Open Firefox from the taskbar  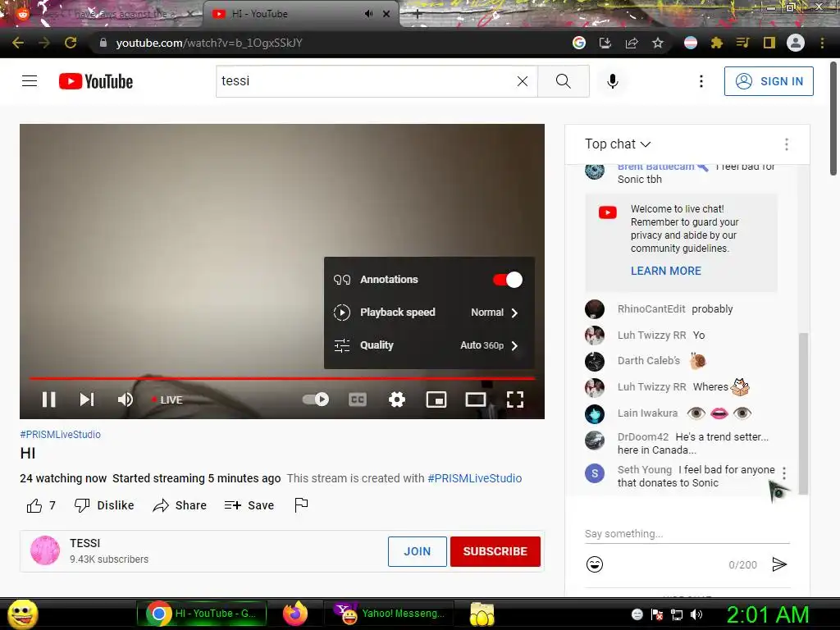click(295, 614)
